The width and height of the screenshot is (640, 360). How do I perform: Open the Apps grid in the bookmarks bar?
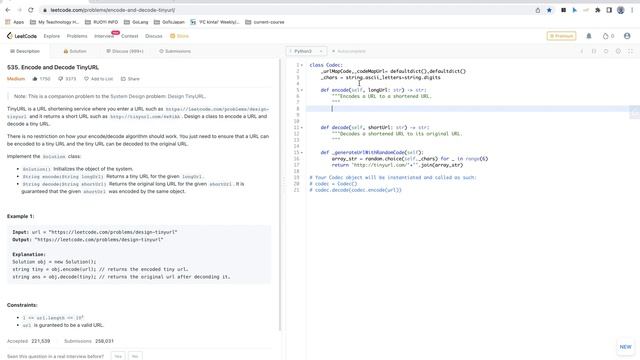click(14, 22)
